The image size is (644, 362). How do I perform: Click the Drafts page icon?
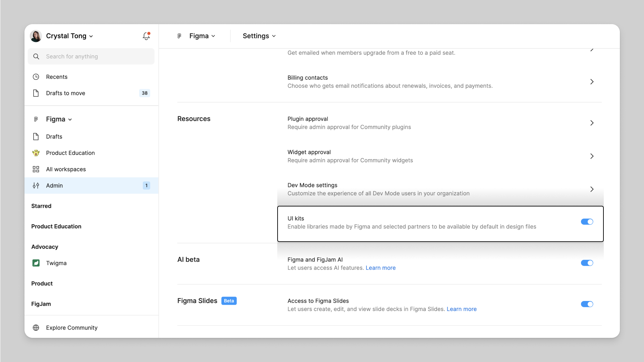pyautogui.click(x=36, y=136)
